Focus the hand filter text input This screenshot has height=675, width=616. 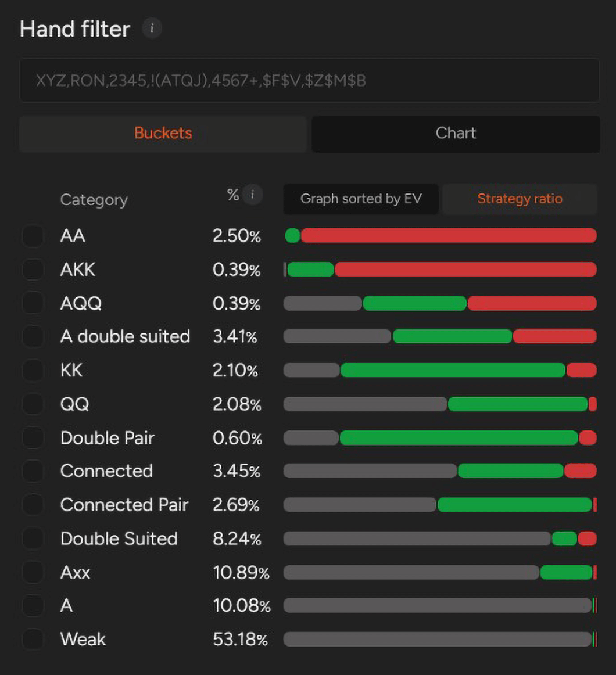coord(309,80)
